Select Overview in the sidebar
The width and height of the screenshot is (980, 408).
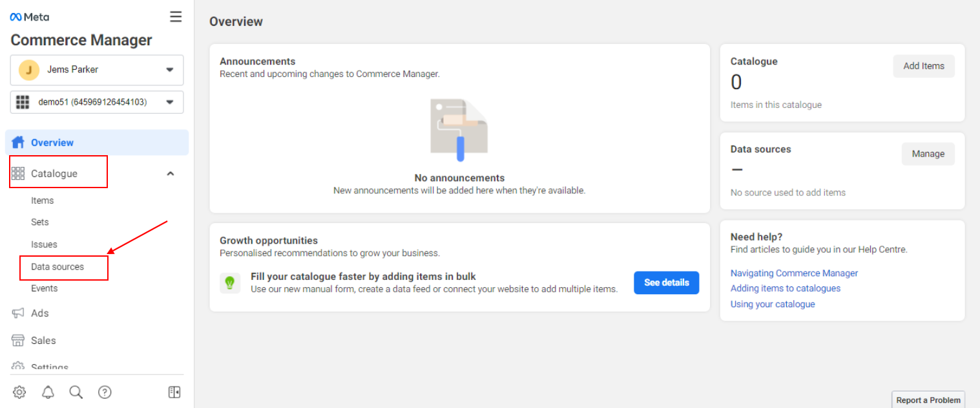coord(97,142)
